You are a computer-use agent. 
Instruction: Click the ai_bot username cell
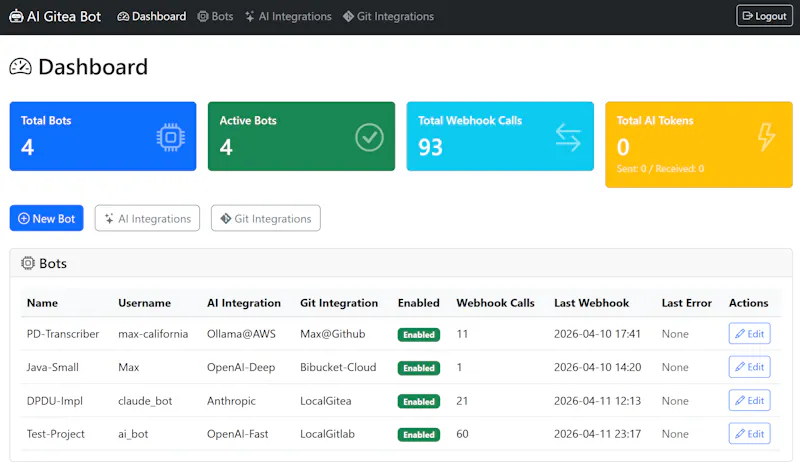(x=133, y=434)
